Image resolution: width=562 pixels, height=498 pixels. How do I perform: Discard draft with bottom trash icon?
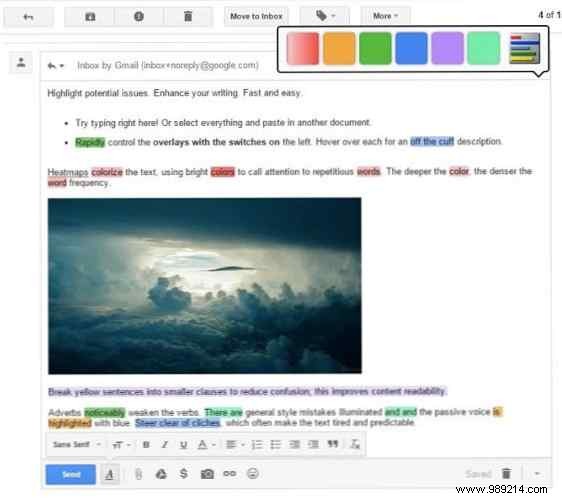click(x=506, y=474)
